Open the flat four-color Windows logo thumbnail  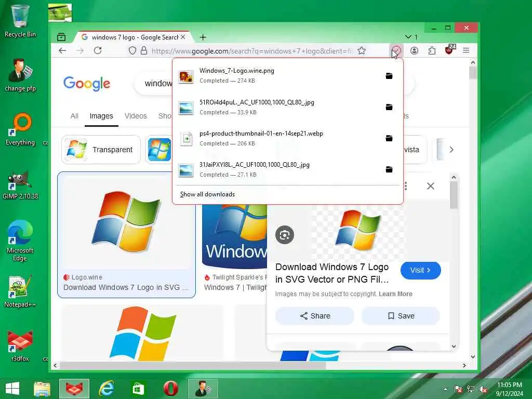tap(143, 333)
